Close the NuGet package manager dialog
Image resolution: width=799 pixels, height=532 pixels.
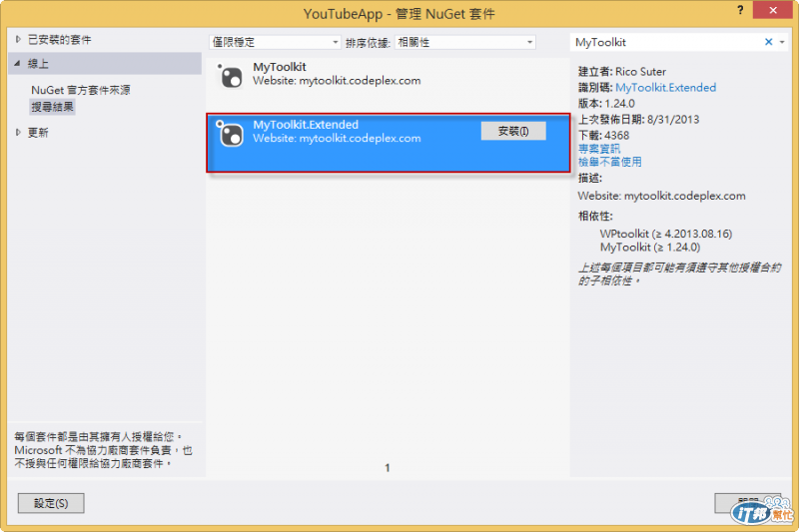pos(772,10)
